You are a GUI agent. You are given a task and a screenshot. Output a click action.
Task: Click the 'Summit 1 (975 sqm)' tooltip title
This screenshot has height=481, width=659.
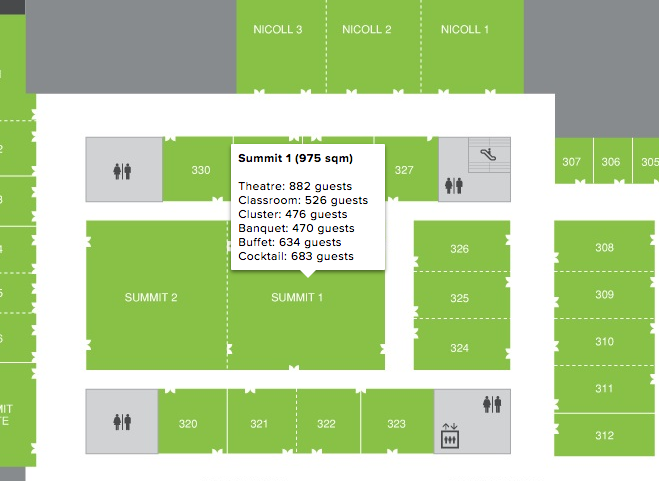click(295, 159)
